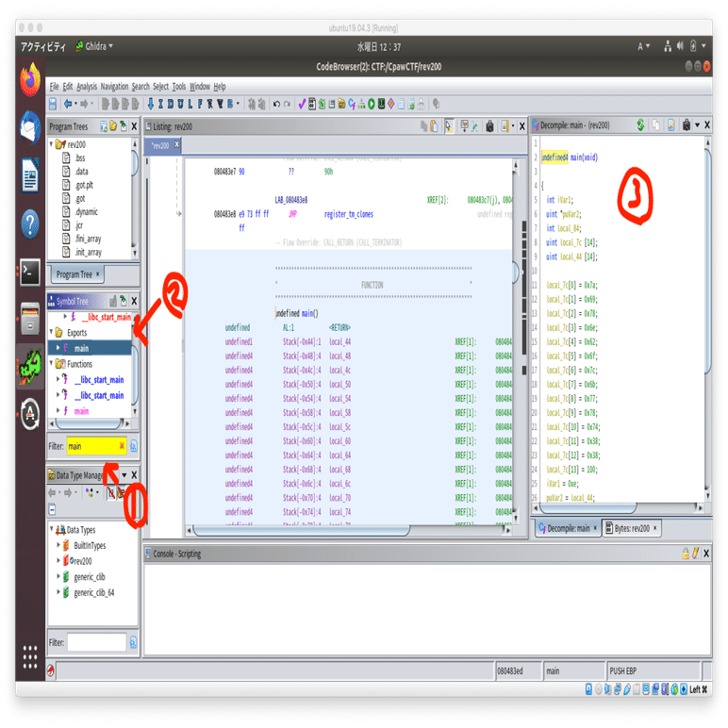Click the Data Type Manager filter field
The image size is (728, 728).
coord(96,642)
